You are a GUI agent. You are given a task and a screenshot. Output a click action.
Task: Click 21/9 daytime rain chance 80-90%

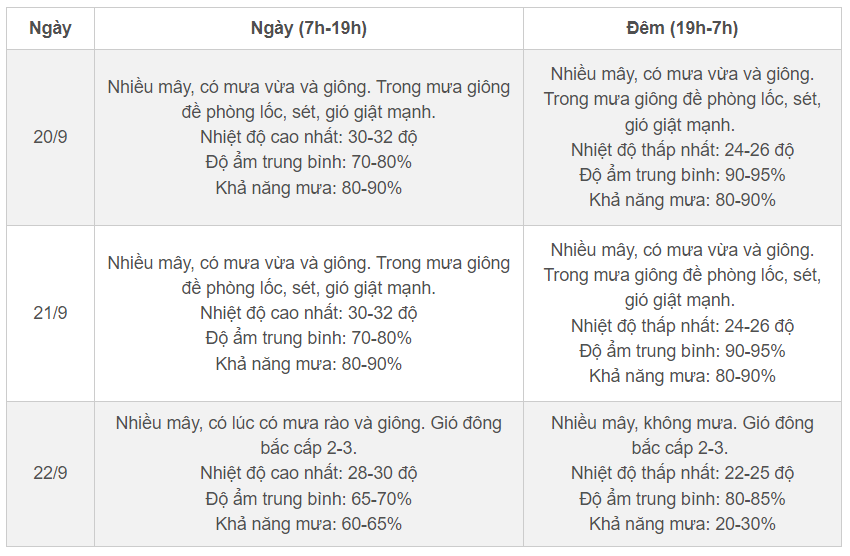[308, 364]
